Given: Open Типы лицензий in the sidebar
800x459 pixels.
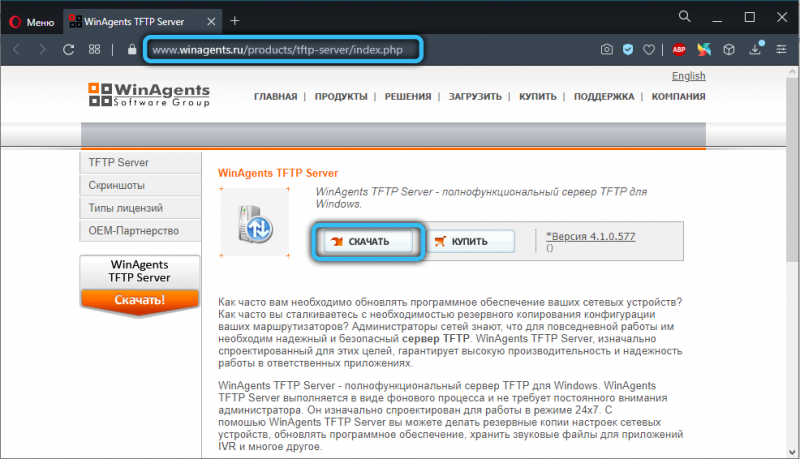Looking at the screenshot, I should [140, 208].
